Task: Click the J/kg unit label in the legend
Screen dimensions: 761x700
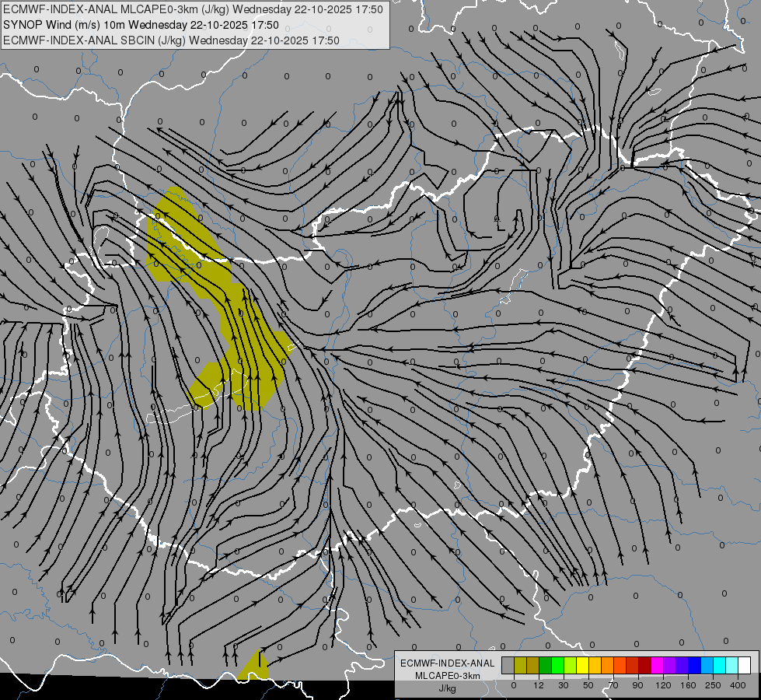Action: click(x=447, y=688)
